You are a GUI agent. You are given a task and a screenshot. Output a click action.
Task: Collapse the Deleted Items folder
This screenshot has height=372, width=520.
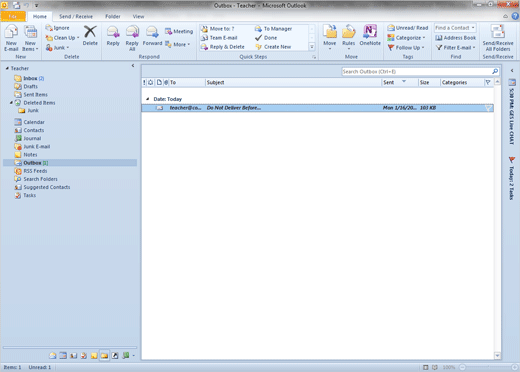pyautogui.click(x=11, y=103)
